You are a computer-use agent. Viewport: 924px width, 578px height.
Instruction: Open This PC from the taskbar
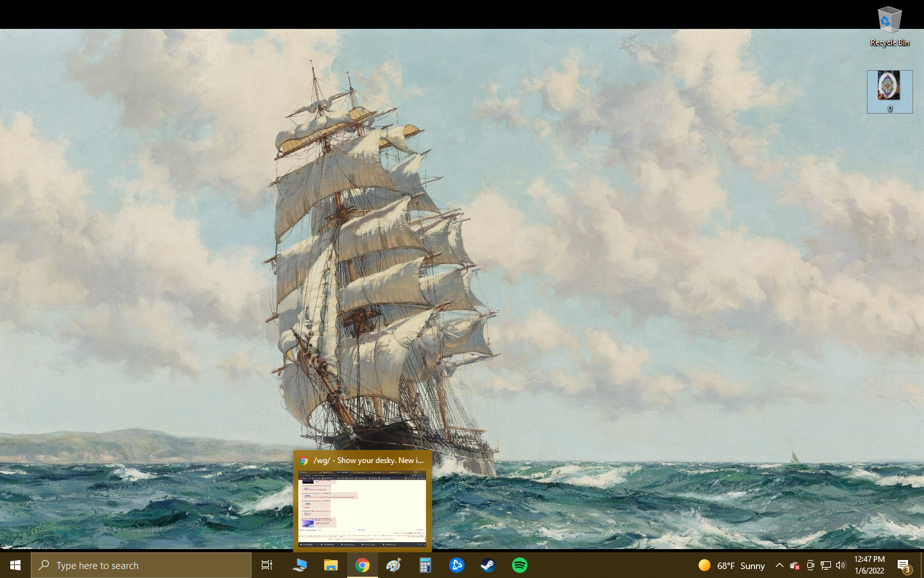[299, 565]
